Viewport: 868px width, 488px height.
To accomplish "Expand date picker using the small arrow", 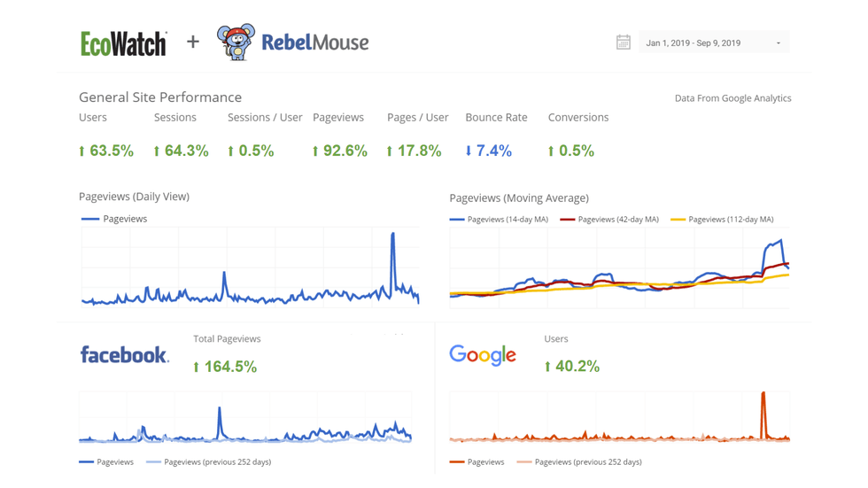I will (x=779, y=43).
